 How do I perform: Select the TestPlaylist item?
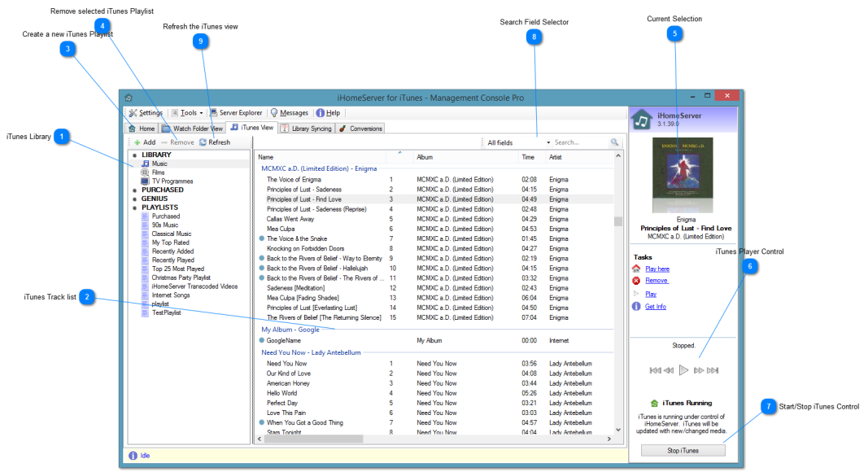coord(166,312)
